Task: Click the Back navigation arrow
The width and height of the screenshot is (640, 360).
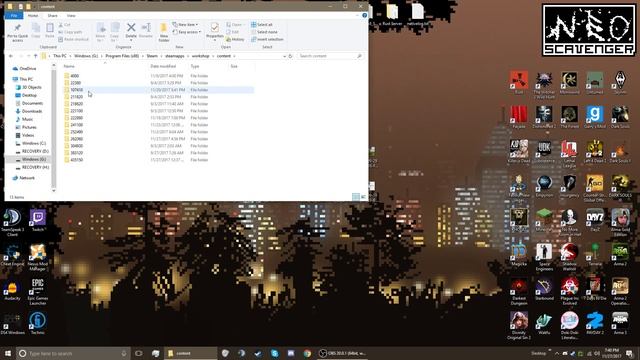Action: click(x=11, y=56)
